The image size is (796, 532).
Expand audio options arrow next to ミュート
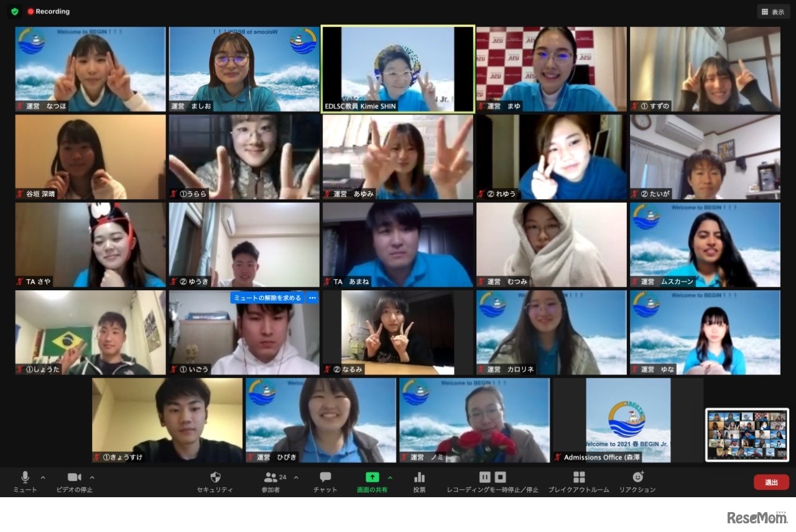pyautogui.click(x=43, y=477)
